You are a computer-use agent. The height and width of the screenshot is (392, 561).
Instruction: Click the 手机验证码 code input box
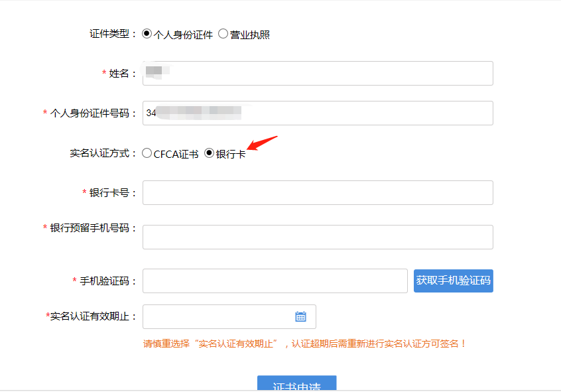275,281
